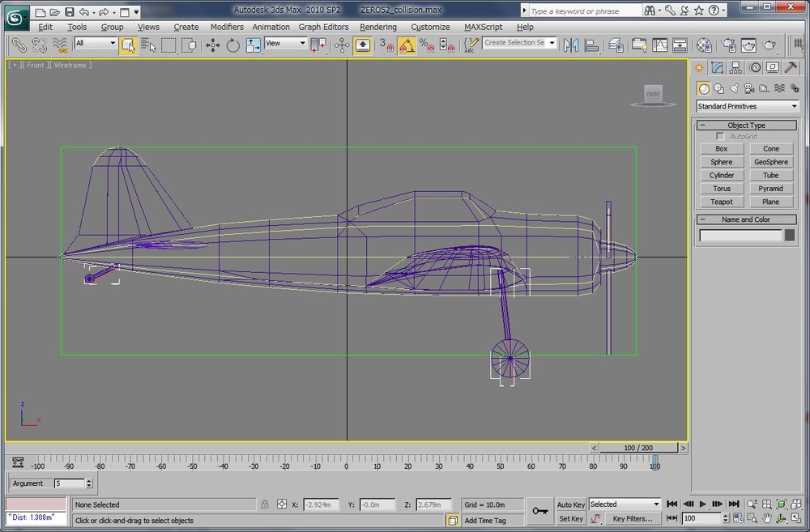810x532 pixels.
Task: Click the Select and Link chain icon
Action: tap(18, 45)
